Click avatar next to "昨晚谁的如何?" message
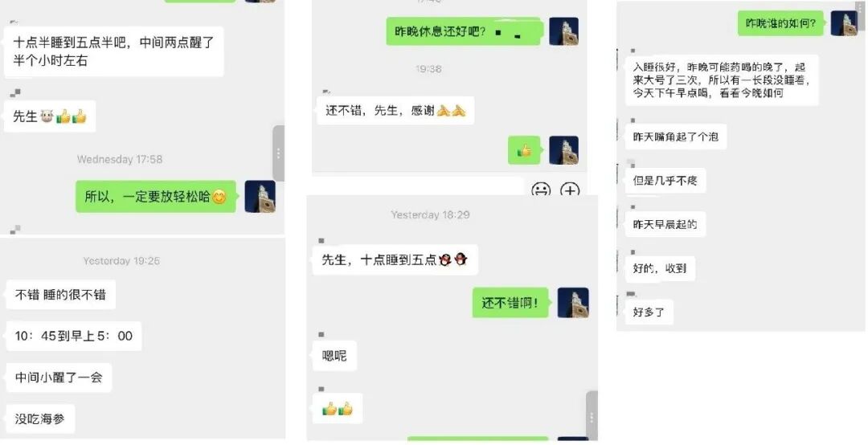The image size is (868, 445). pyautogui.click(x=844, y=23)
